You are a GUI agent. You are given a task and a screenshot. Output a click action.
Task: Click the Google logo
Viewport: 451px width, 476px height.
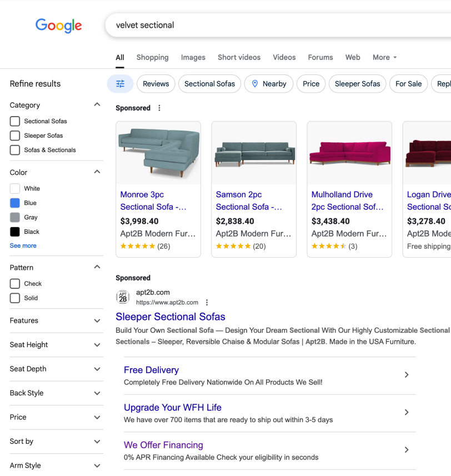tap(58, 26)
